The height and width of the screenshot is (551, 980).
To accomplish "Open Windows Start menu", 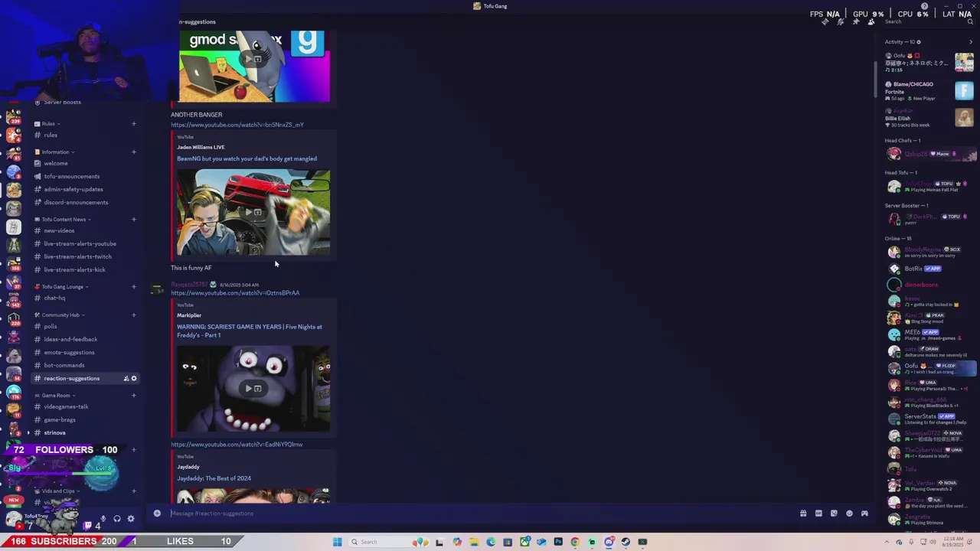I will click(337, 542).
